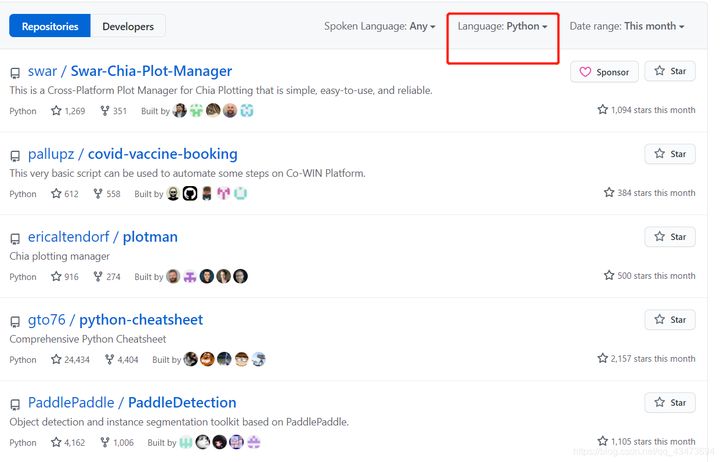Open the Date range: This month dropdown

(x=627, y=26)
